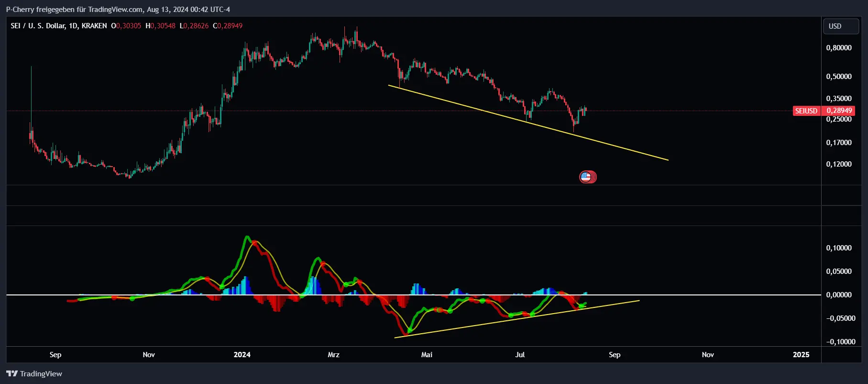The width and height of the screenshot is (868, 384).
Task: Click the current price tag 0,28949 on axis
Action: 839,111
